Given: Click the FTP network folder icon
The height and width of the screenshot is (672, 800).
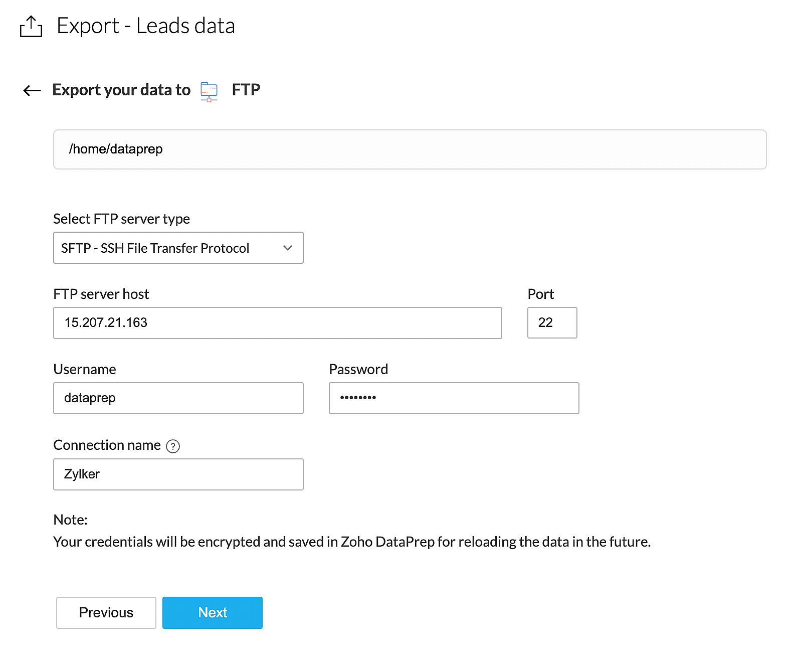Looking at the screenshot, I should point(209,91).
